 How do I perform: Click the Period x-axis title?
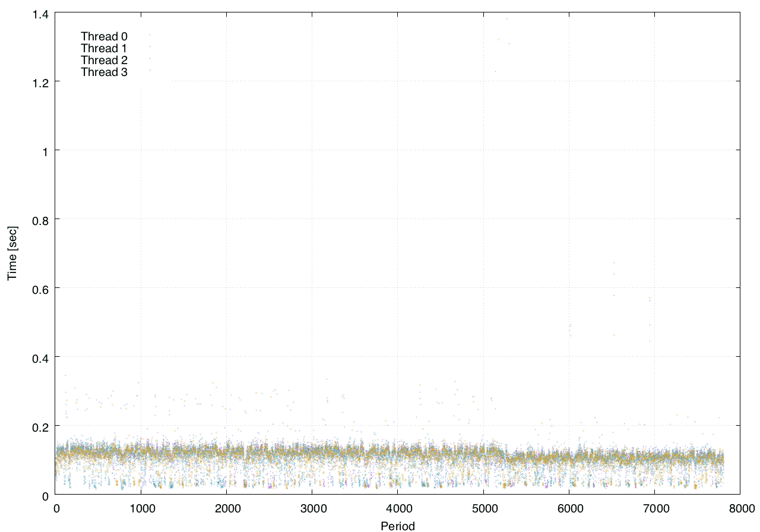pyautogui.click(x=397, y=525)
